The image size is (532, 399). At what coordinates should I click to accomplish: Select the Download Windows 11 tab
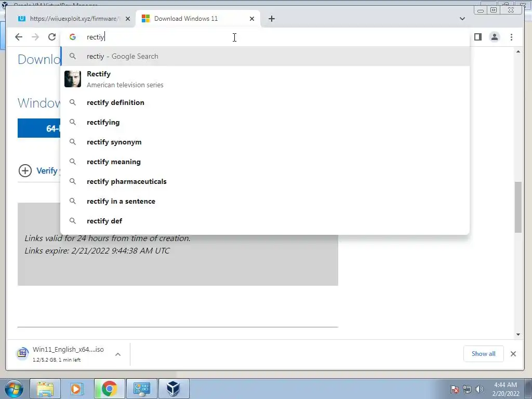click(x=198, y=19)
